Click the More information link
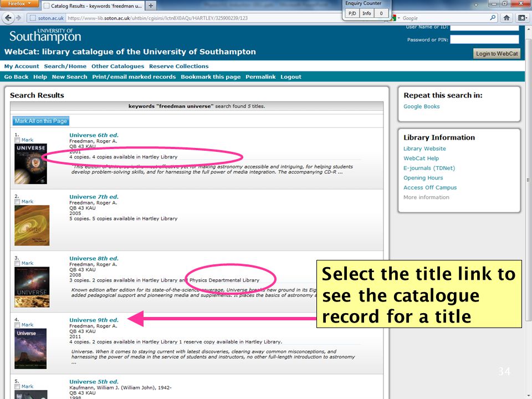This screenshot has width=532, height=399. [426, 197]
